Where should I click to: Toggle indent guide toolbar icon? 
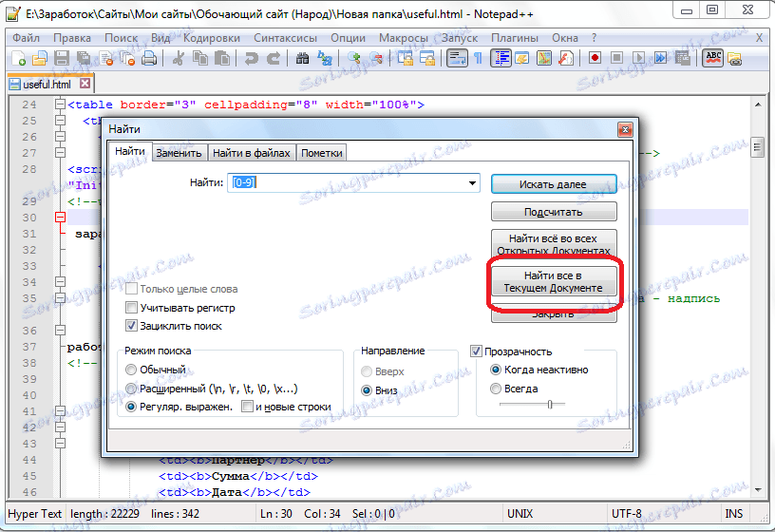[501, 58]
